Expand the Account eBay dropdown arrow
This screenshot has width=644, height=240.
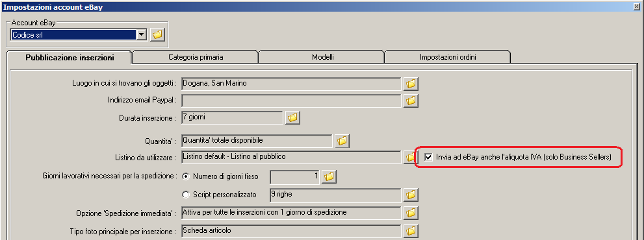click(x=142, y=35)
